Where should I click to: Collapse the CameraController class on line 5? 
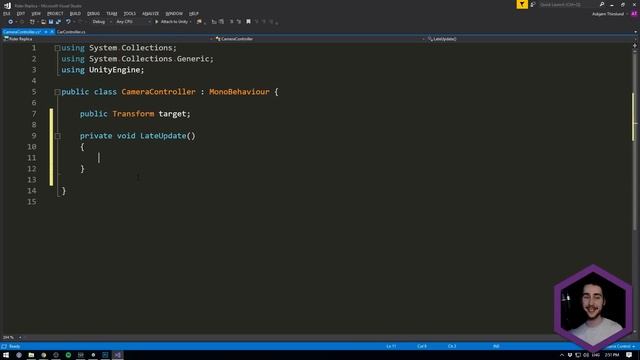(58, 92)
